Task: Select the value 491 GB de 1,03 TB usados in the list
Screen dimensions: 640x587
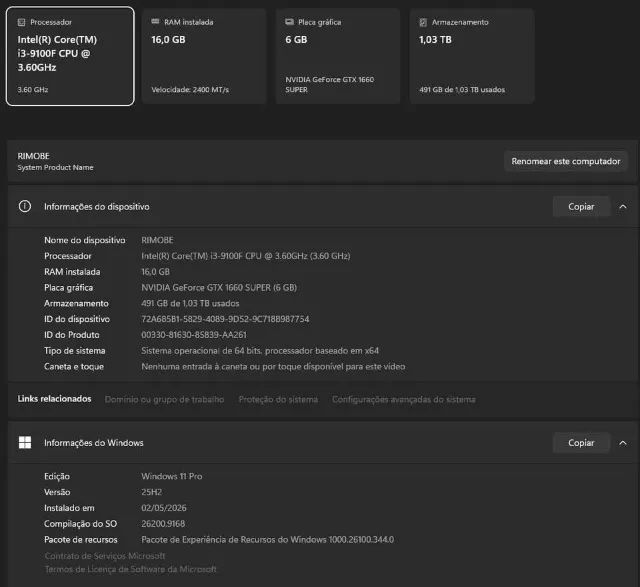Action: click(190, 303)
